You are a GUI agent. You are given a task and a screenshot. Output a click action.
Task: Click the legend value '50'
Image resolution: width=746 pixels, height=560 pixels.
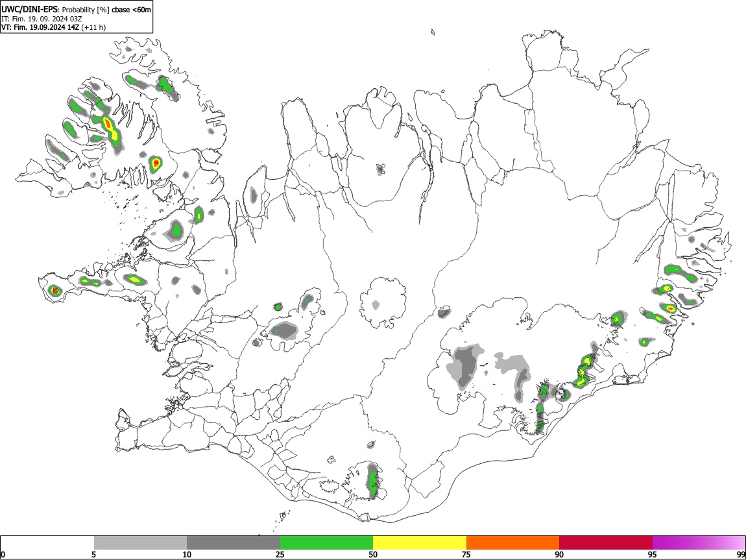(x=373, y=554)
